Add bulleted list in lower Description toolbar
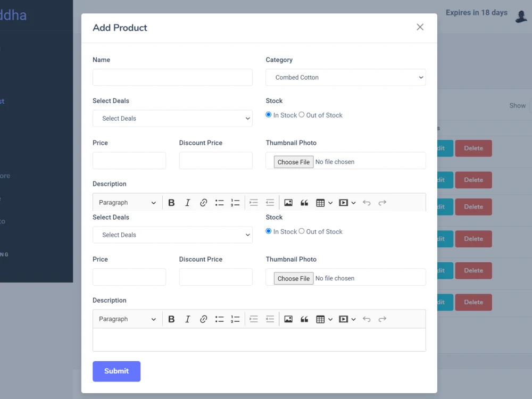 click(219, 319)
